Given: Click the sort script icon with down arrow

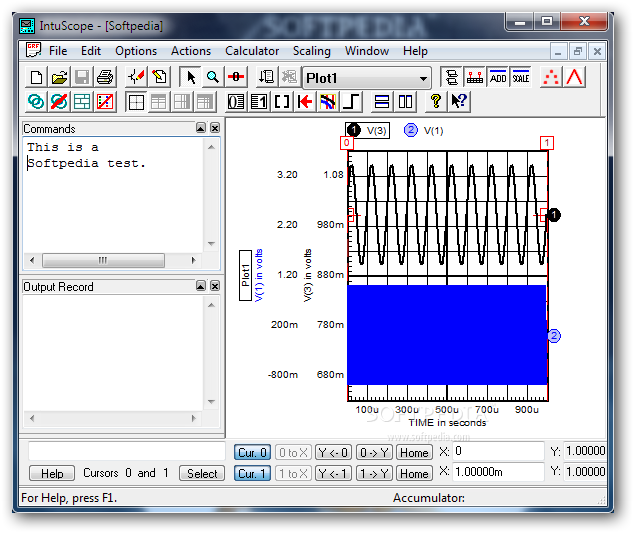Looking at the screenshot, I should pos(266,77).
